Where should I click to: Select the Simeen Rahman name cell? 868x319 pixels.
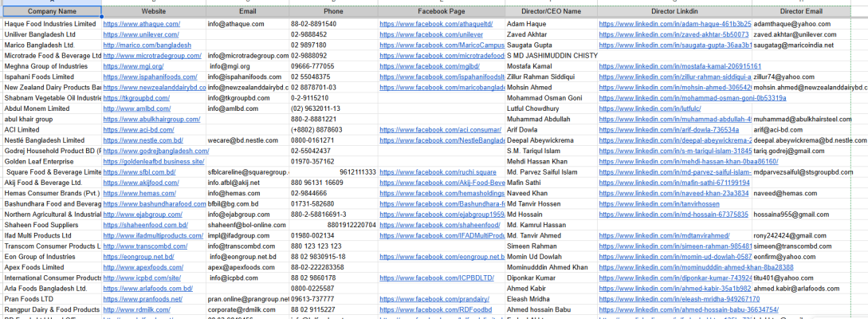coord(552,246)
